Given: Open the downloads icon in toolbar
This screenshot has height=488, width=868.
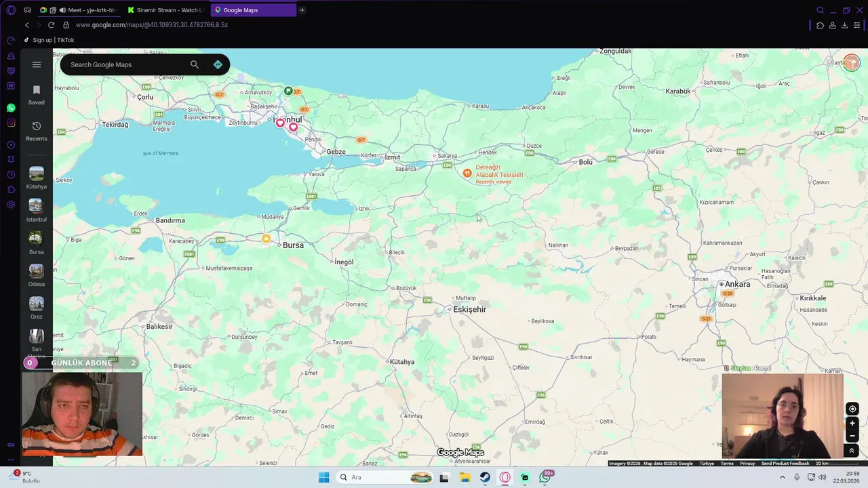Looking at the screenshot, I should coord(844,25).
